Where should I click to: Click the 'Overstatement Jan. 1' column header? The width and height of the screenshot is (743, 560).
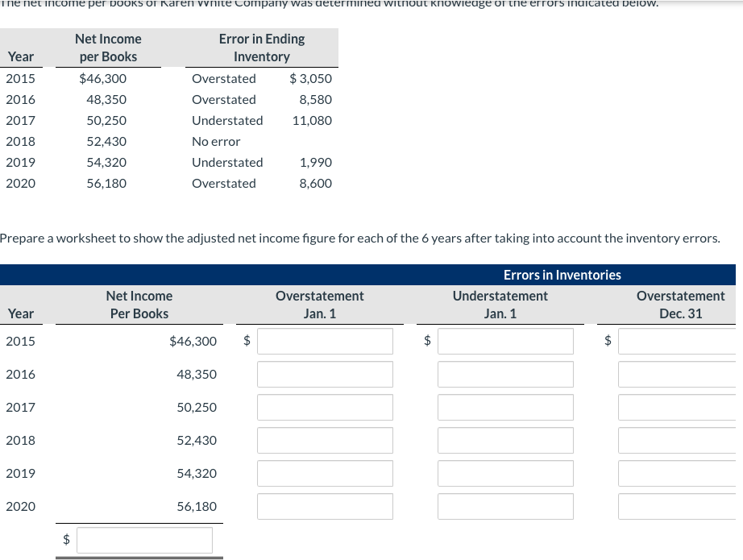pos(320,305)
